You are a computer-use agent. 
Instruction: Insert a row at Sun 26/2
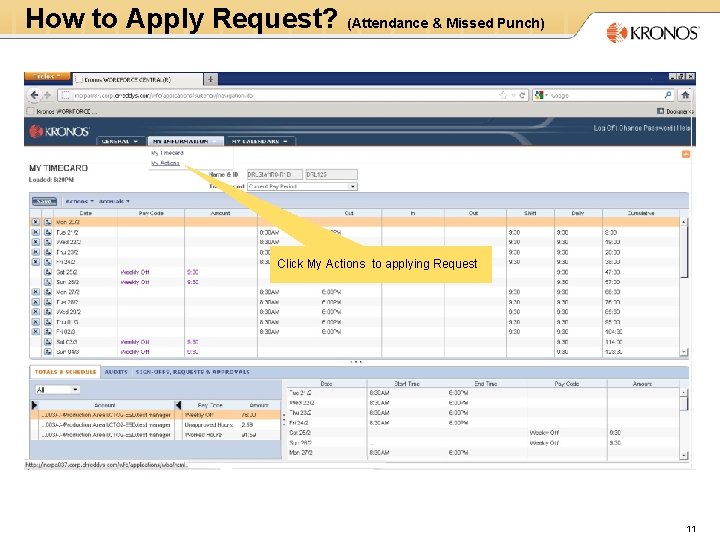click(x=48, y=282)
